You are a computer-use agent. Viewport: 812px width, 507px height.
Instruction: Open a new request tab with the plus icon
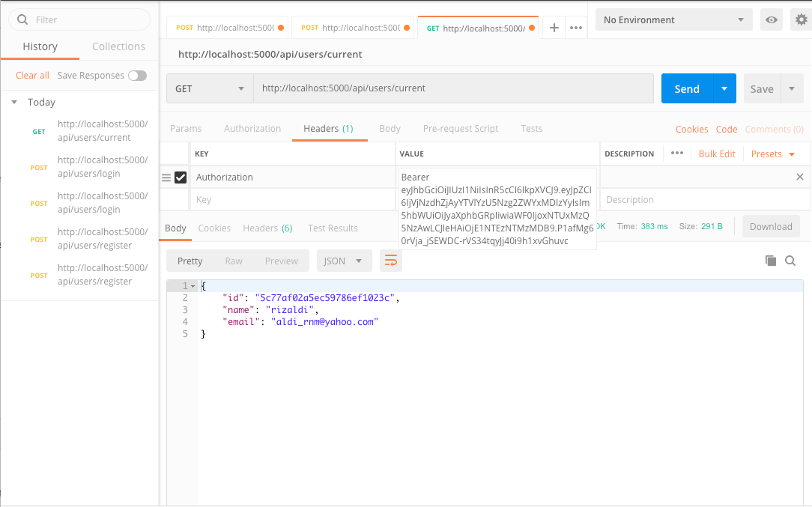554,27
